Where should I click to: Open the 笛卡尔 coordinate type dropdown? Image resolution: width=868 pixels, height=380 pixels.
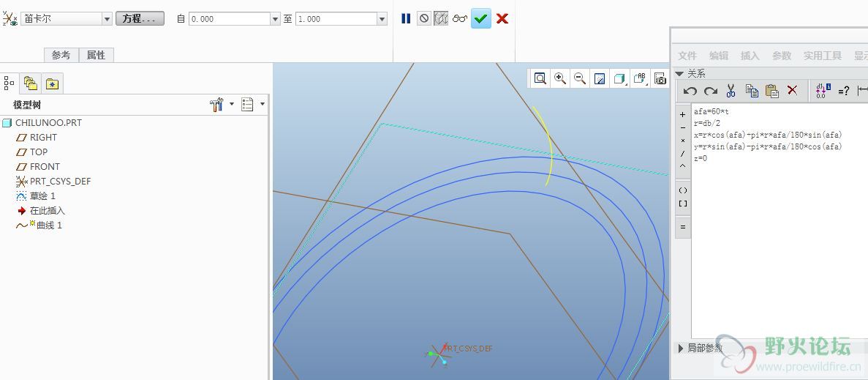click(107, 19)
